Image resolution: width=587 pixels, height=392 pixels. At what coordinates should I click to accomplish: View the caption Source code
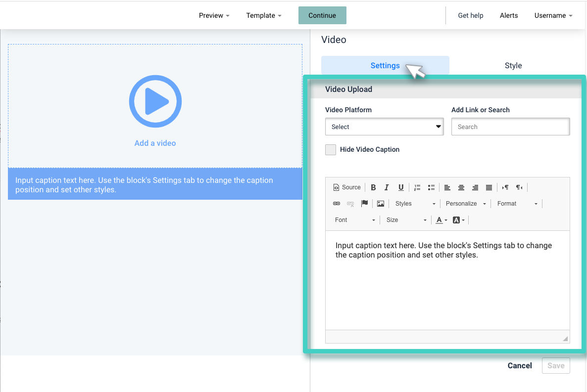pos(347,187)
